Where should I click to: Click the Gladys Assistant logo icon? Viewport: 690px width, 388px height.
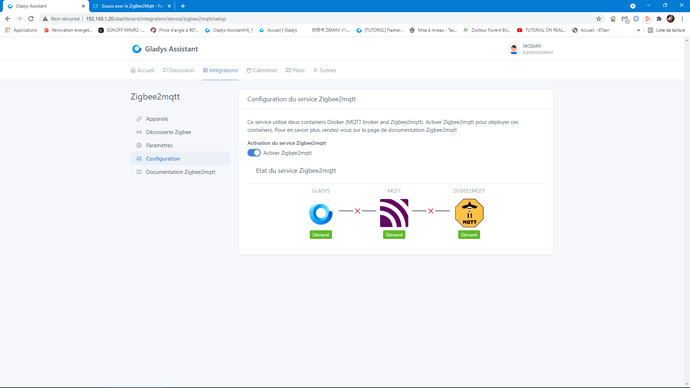tap(136, 49)
